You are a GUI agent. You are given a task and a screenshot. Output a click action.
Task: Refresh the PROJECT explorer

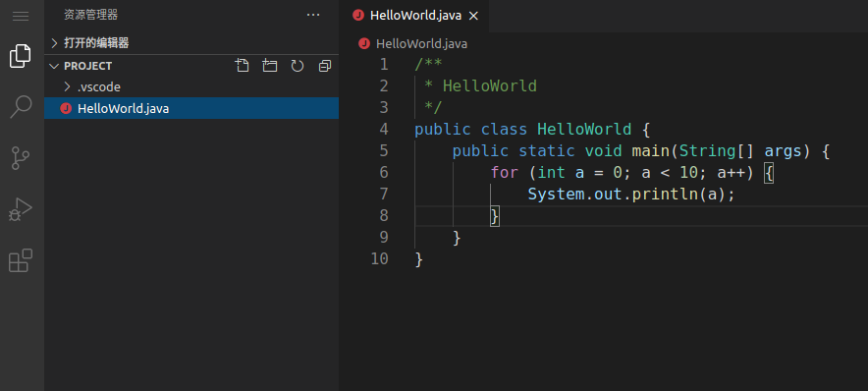pos(298,66)
